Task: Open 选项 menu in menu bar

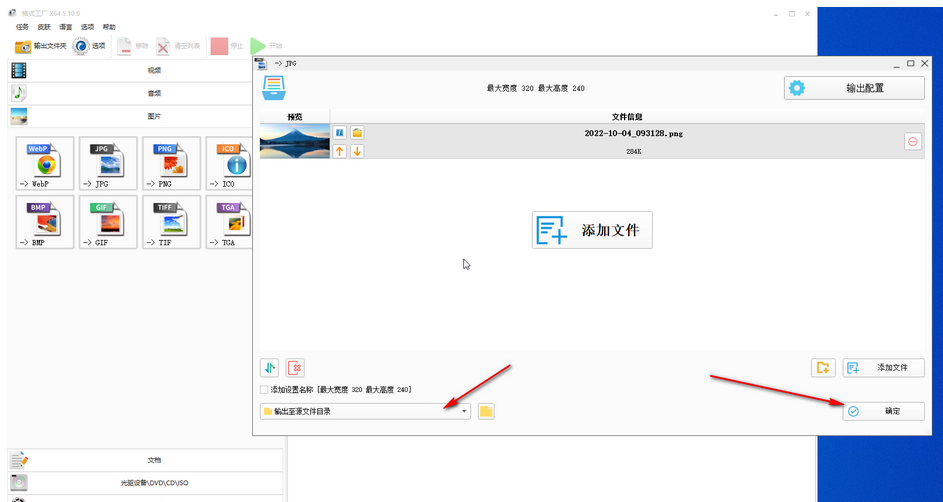Action: tap(87, 27)
